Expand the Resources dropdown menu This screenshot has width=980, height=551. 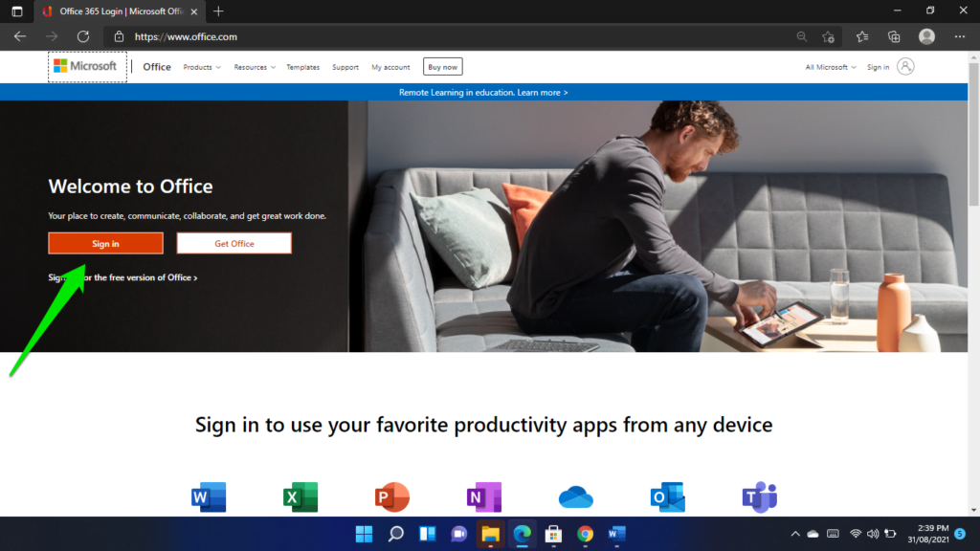[254, 67]
